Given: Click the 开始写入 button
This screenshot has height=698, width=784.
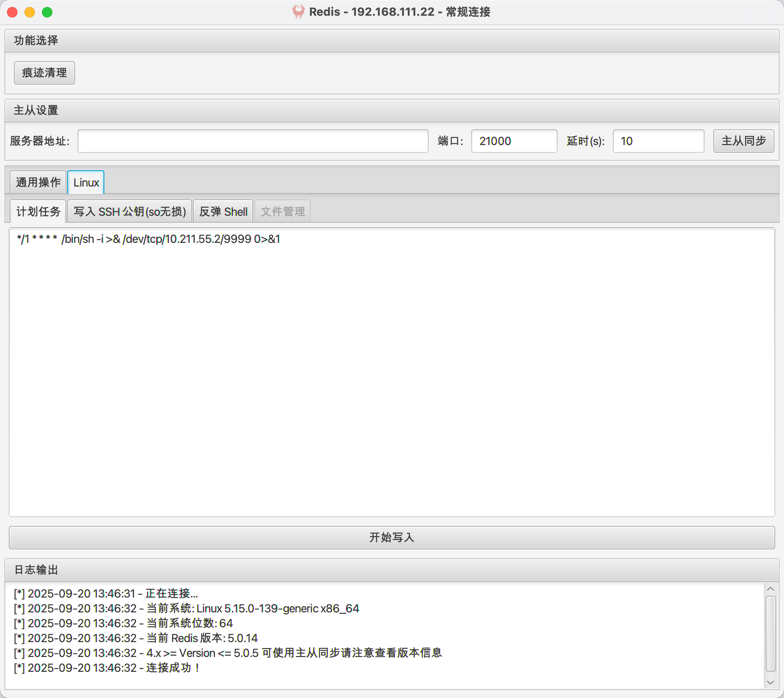Looking at the screenshot, I should click(x=392, y=537).
